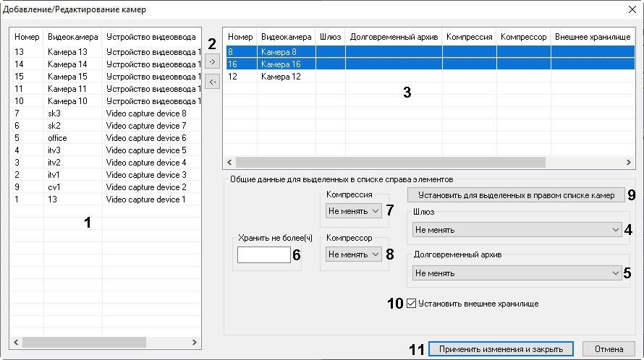Expand the Шлюз combo box
The height and width of the screenshot is (360, 644).
(x=517, y=230)
